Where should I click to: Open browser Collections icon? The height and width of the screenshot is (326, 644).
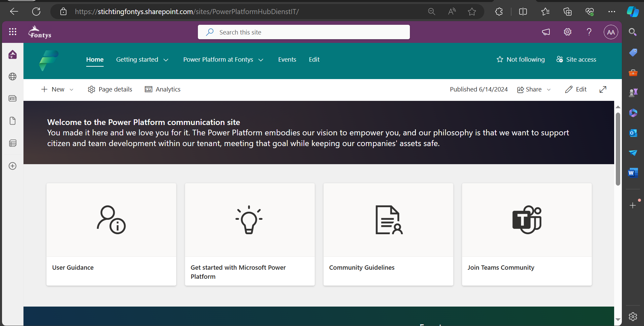pos(568,12)
